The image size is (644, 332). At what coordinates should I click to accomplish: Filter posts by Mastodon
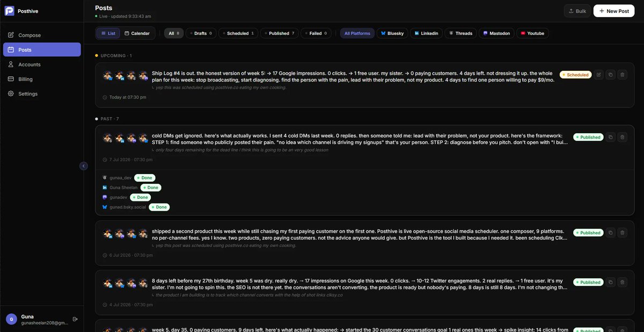tap(496, 33)
